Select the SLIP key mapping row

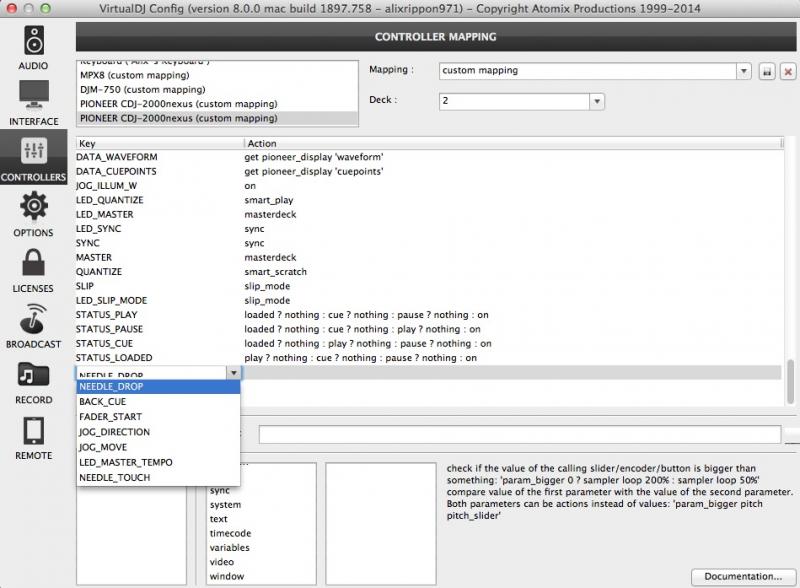coord(429,286)
